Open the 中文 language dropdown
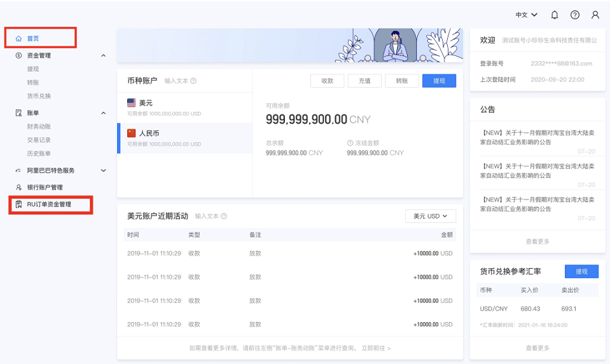The width and height of the screenshot is (610, 364). [x=526, y=15]
